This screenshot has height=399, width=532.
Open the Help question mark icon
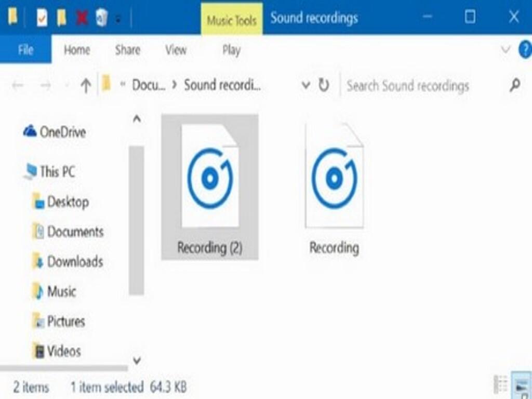coord(525,50)
